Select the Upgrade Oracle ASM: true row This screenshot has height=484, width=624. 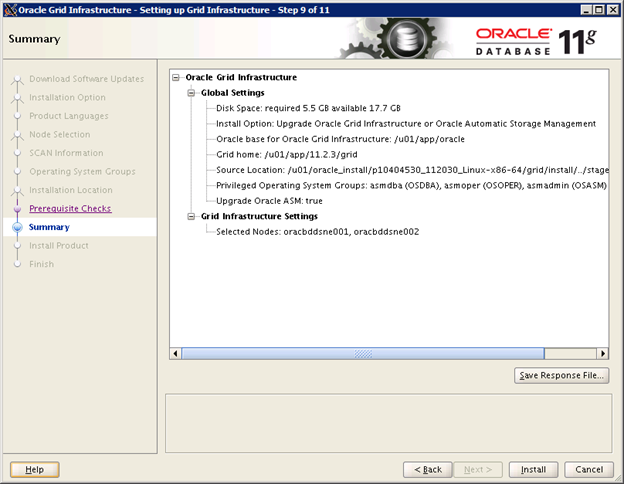point(269,201)
